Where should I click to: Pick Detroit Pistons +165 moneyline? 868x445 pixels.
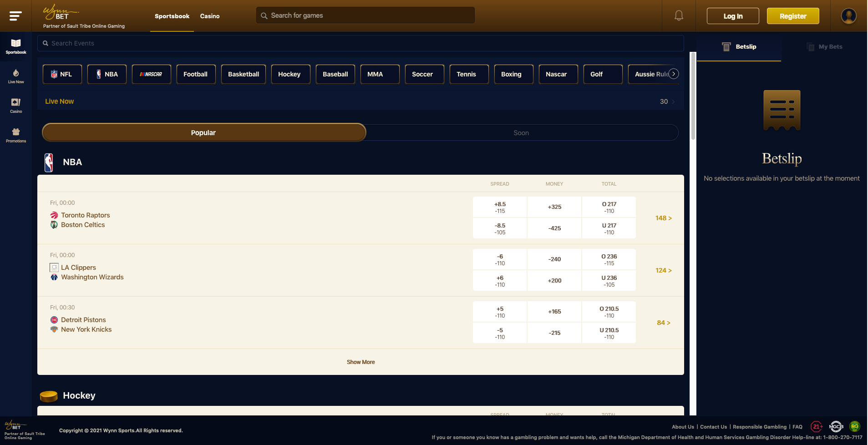click(x=554, y=312)
